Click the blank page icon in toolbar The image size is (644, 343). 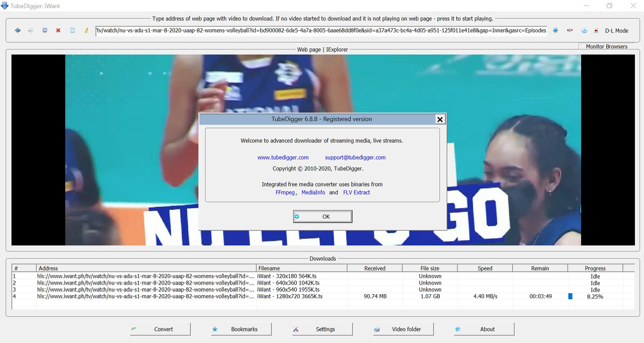click(x=72, y=31)
